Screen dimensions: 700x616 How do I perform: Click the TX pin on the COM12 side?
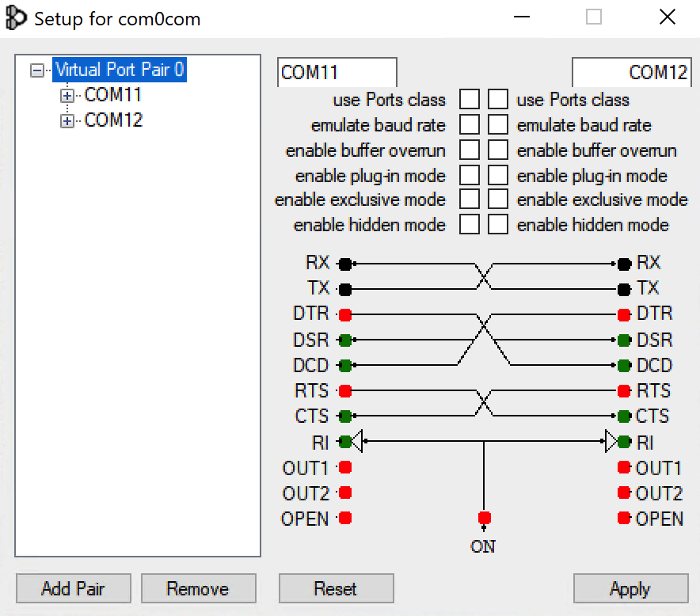[x=624, y=289]
